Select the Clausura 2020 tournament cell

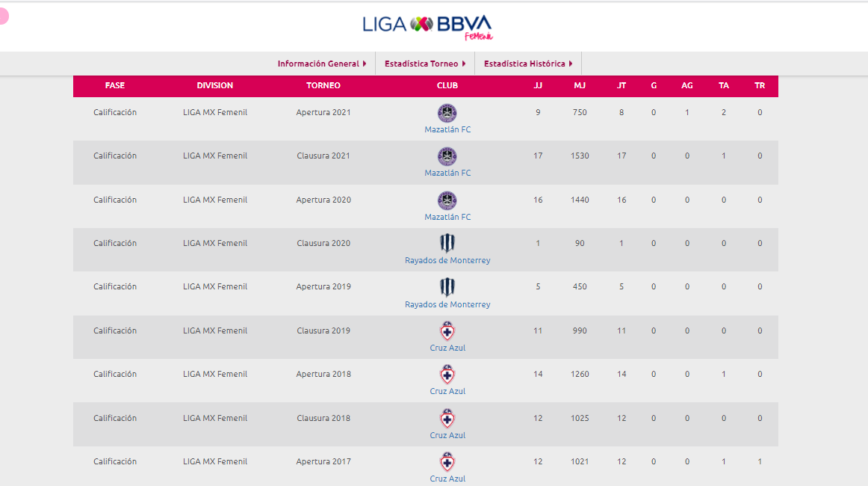(323, 243)
